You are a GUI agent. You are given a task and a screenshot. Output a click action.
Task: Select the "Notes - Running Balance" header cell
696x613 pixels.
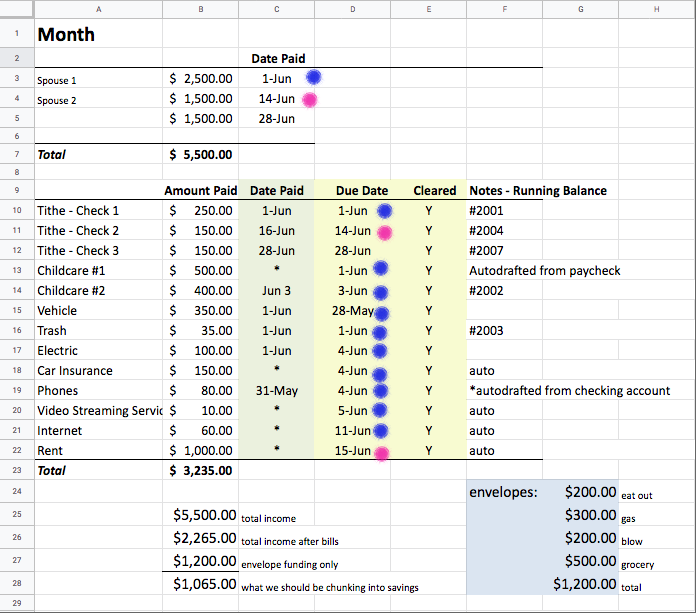click(538, 190)
